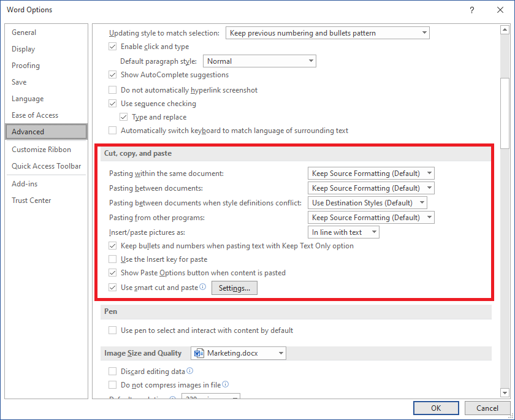515x420 pixels.
Task: Click the scroll down arrow of options list
Action: click(x=505, y=392)
